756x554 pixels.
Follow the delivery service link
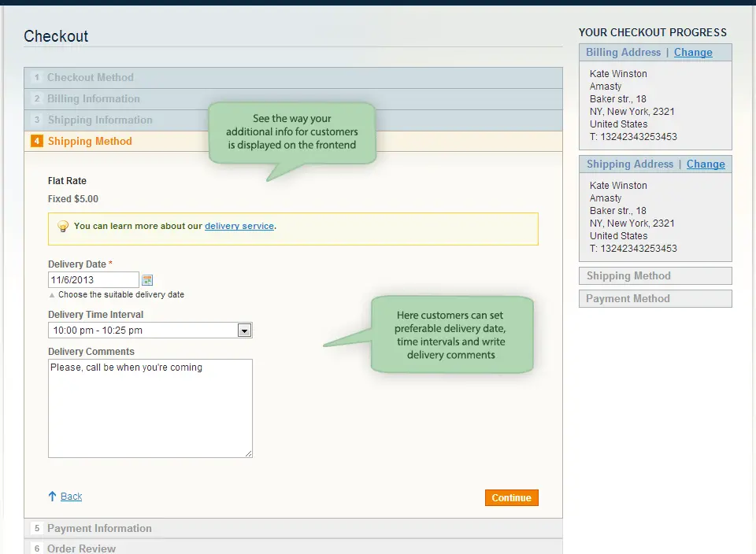click(x=239, y=226)
